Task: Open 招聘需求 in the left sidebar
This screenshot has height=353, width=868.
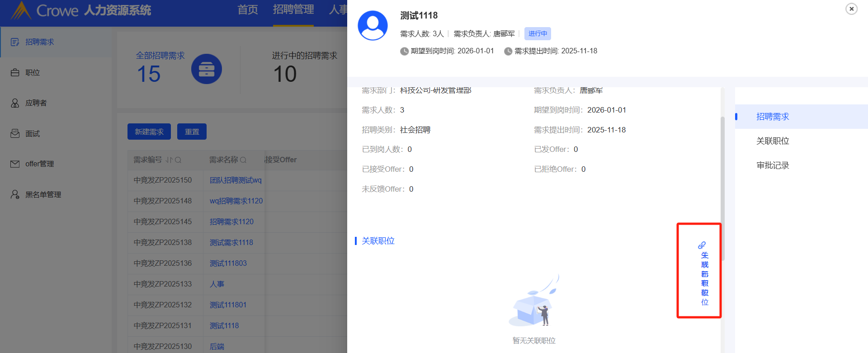Action: pos(56,42)
